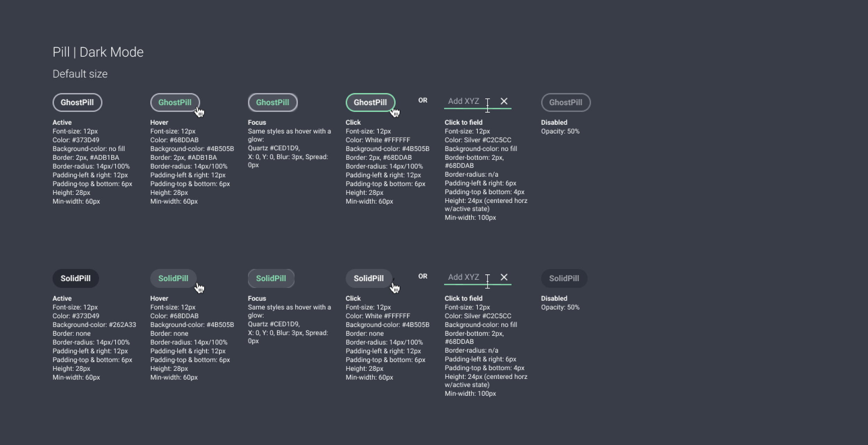Click the dark active SolidPill
The height and width of the screenshot is (445, 868).
click(x=75, y=278)
